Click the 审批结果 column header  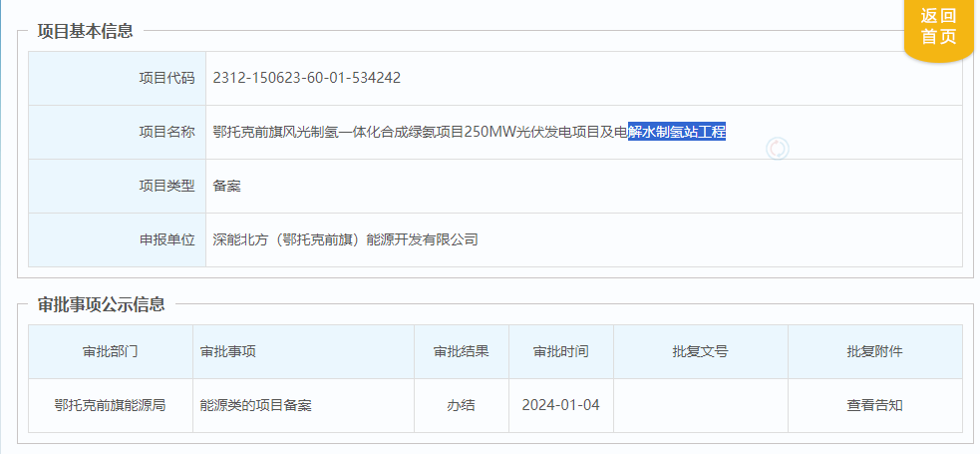pyautogui.click(x=461, y=352)
